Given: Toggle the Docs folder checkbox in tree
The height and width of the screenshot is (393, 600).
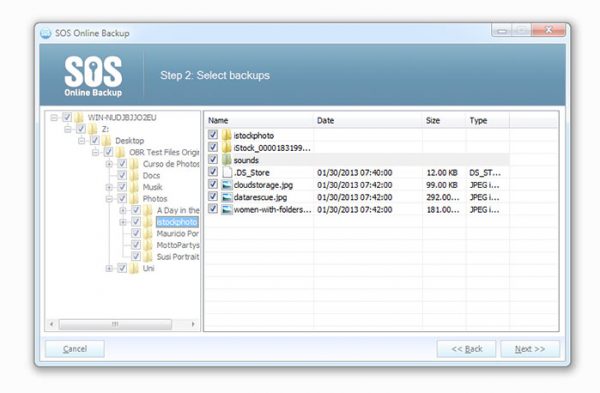Looking at the screenshot, I should [x=122, y=175].
